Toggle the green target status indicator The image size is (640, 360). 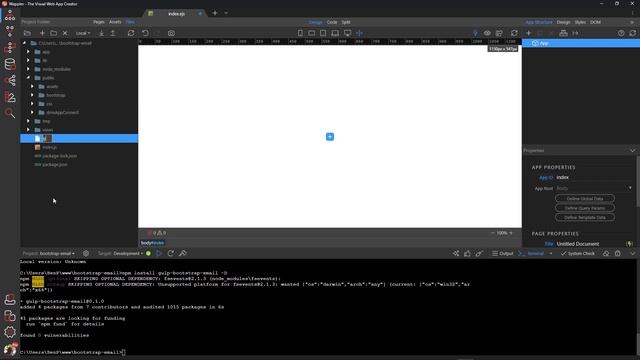pos(148,253)
